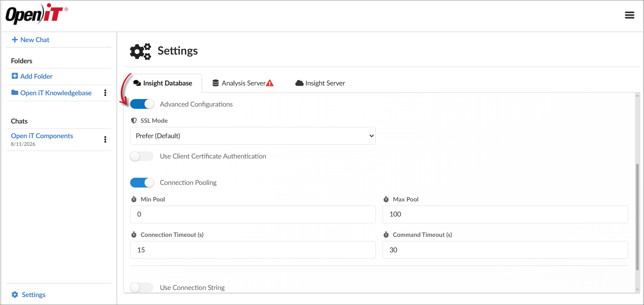Screen dimensions: 644x305
Task: Disable the Advanced Configurations toggle
Action: click(x=142, y=104)
